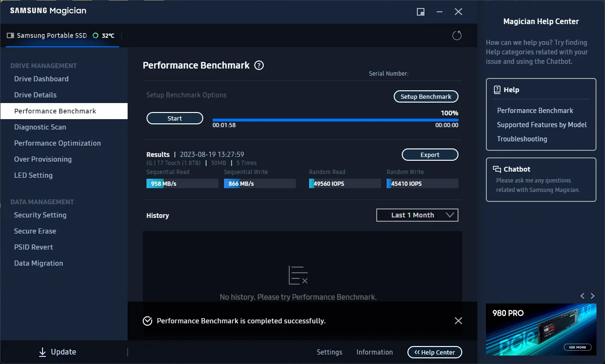Open Information in the footer
Screen dimensions: 605x364
(x=374, y=352)
